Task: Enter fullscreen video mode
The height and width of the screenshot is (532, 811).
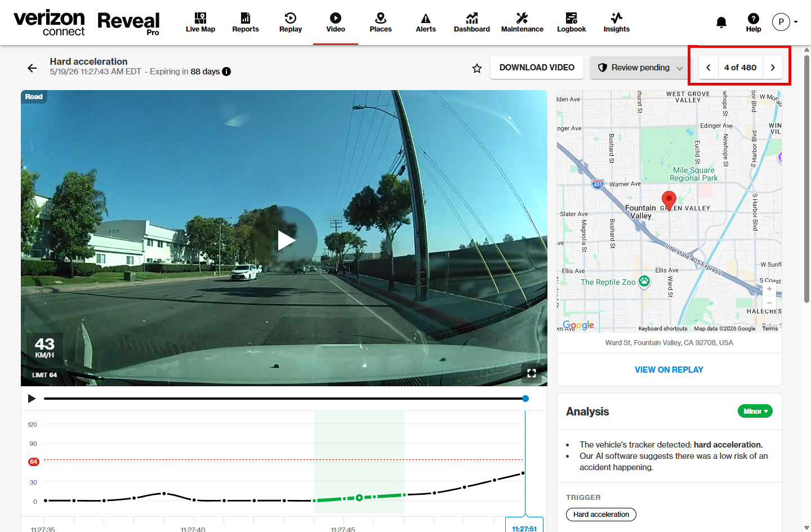Action: tap(531, 373)
